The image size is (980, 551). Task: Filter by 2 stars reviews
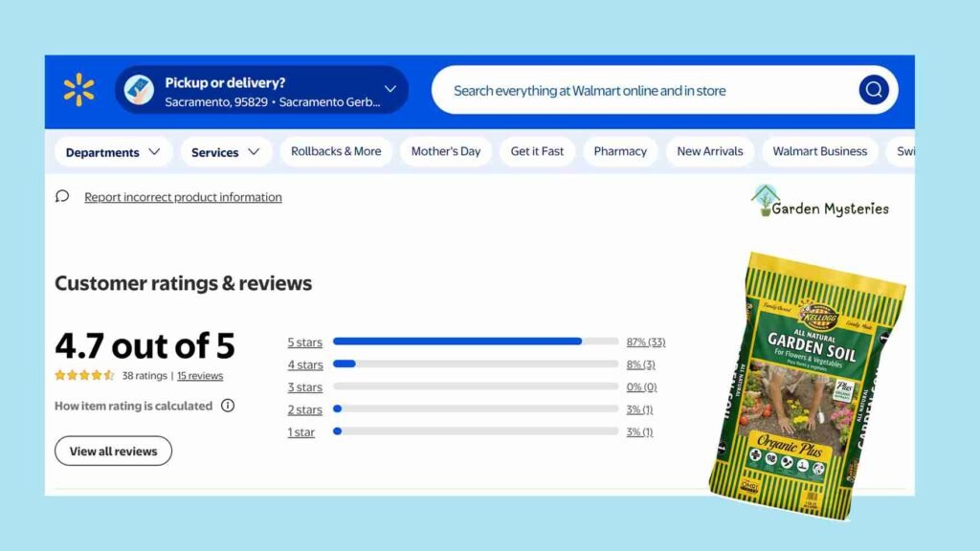coord(305,409)
